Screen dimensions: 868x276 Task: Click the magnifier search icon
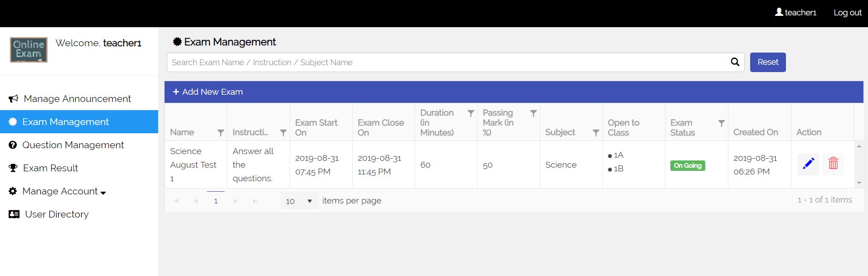[735, 62]
